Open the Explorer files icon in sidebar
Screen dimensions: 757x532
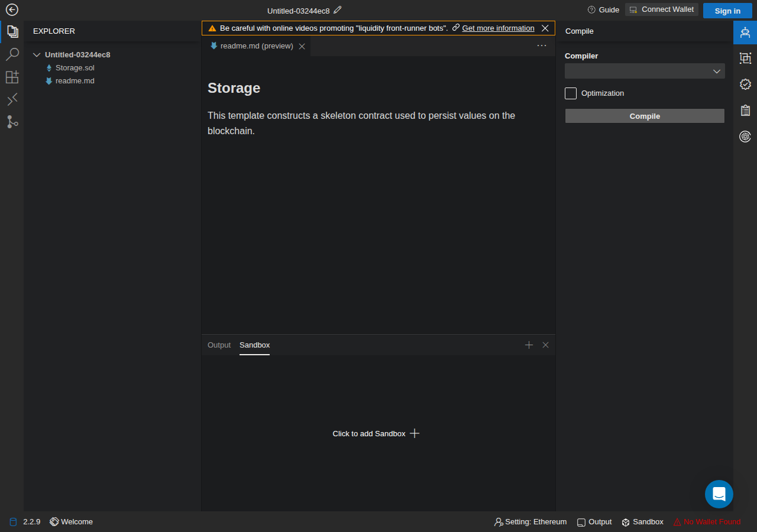12,31
